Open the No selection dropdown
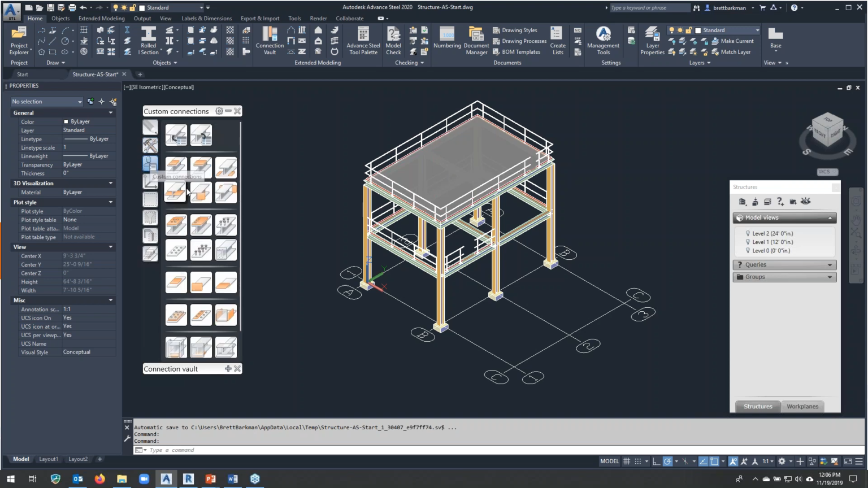 tap(47, 102)
